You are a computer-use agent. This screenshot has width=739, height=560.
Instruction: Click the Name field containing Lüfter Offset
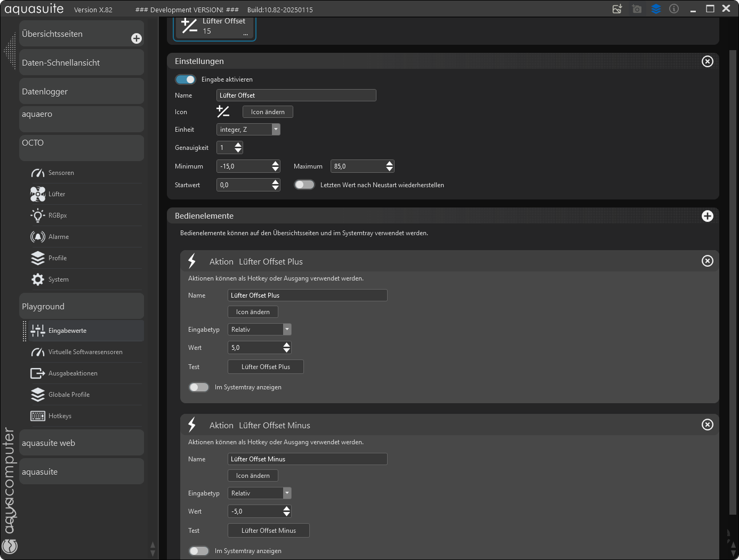tap(296, 95)
